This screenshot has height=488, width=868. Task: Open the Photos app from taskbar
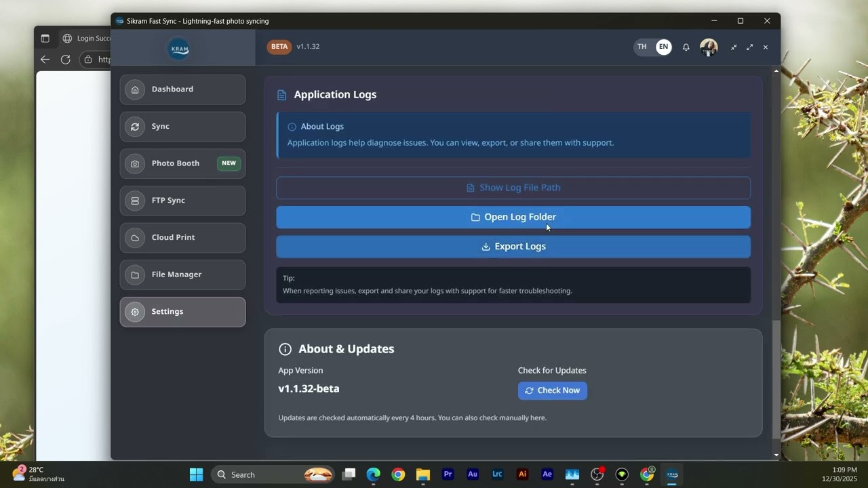572,474
